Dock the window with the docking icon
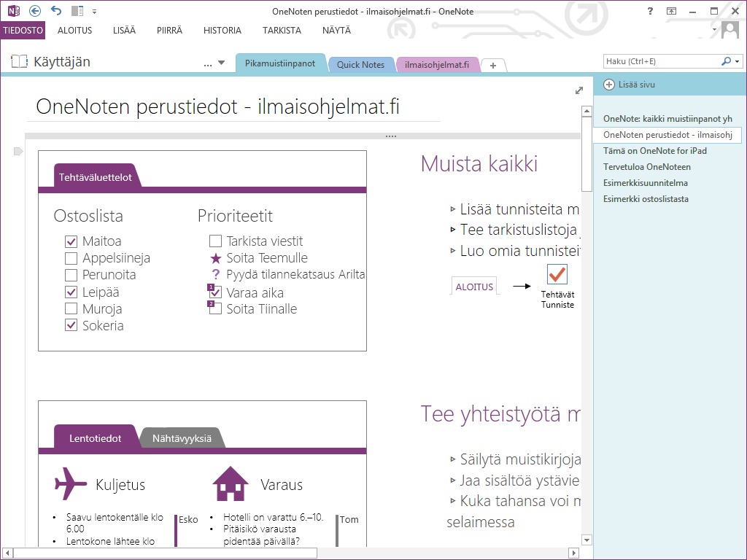747x560 pixels. 77,10
